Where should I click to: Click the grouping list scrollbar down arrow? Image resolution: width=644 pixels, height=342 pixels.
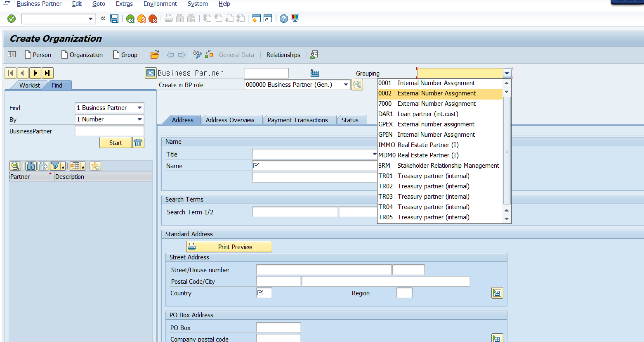click(x=507, y=219)
